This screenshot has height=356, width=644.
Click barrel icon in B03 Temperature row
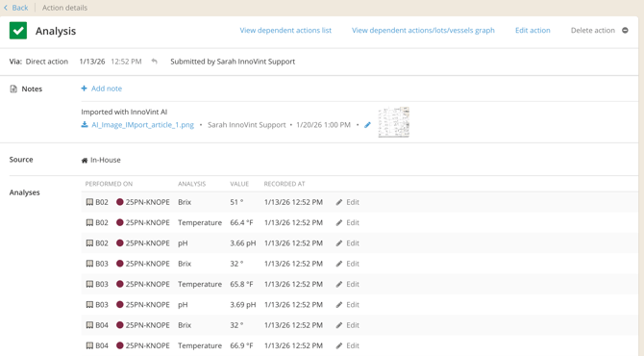(89, 284)
